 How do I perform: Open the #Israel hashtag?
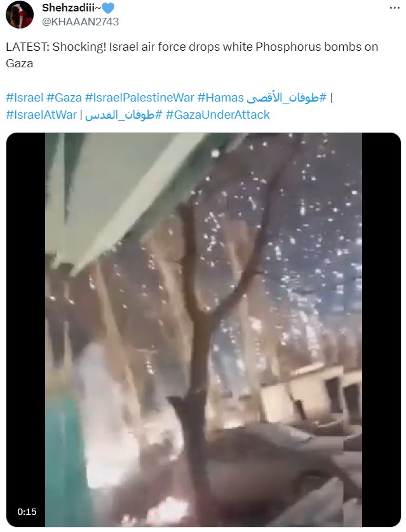point(24,98)
